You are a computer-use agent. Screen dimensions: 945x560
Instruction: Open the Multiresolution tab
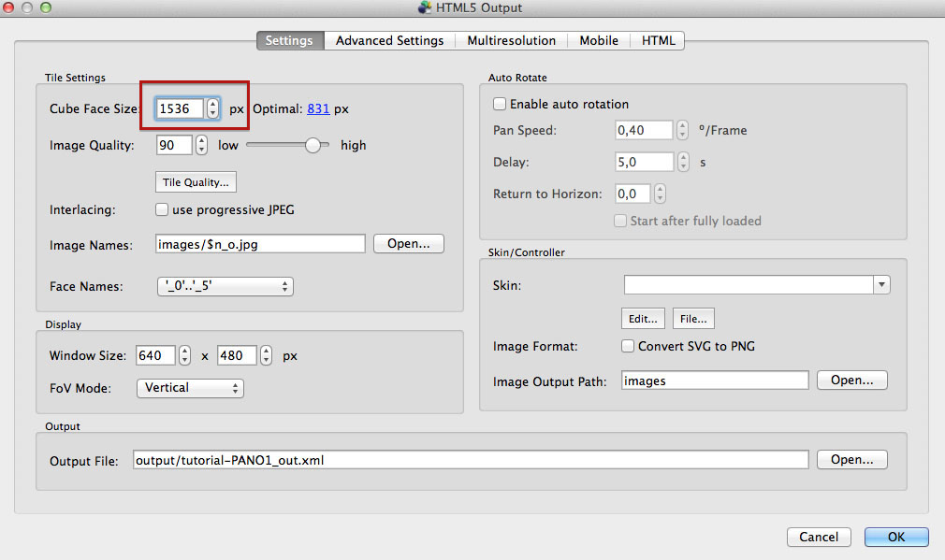(511, 40)
